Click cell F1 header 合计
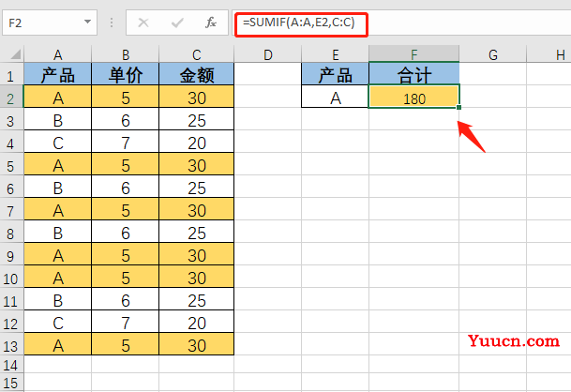This screenshot has height=392, width=571. [x=414, y=75]
